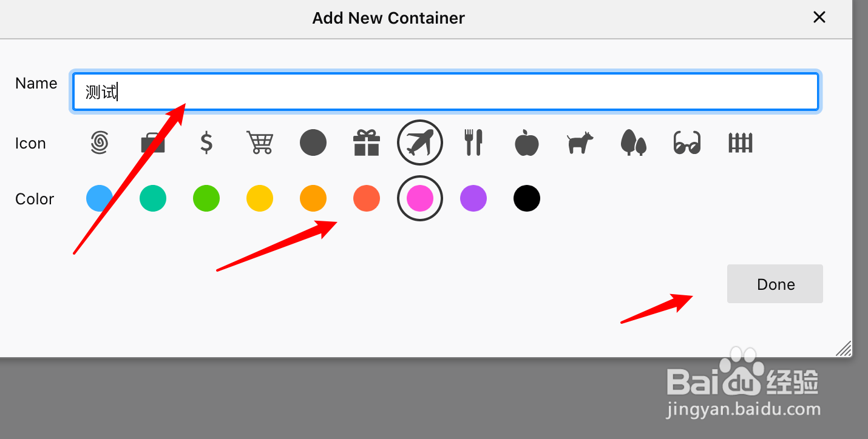Pick the gift box icon

click(367, 143)
